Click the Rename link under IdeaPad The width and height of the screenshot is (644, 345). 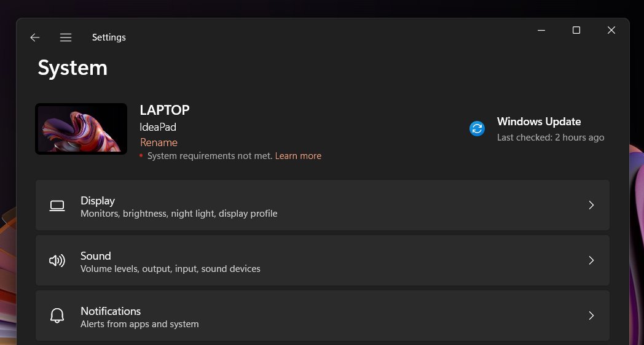[159, 142]
